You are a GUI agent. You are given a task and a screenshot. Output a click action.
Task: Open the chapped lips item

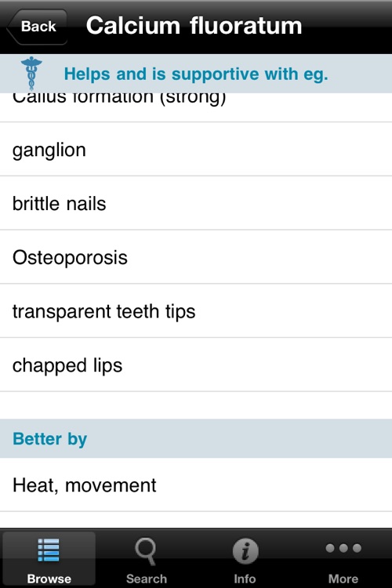coord(196,365)
